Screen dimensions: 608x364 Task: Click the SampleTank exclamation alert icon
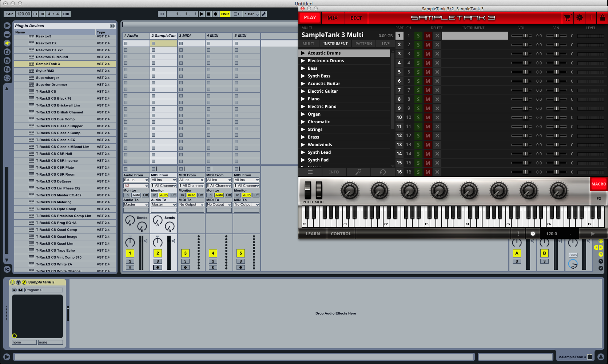point(518,234)
